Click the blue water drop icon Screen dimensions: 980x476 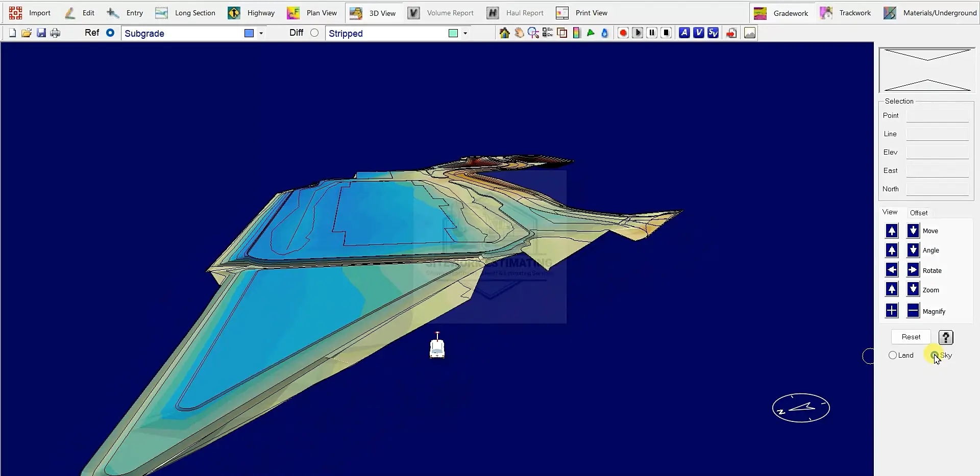point(605,33)
